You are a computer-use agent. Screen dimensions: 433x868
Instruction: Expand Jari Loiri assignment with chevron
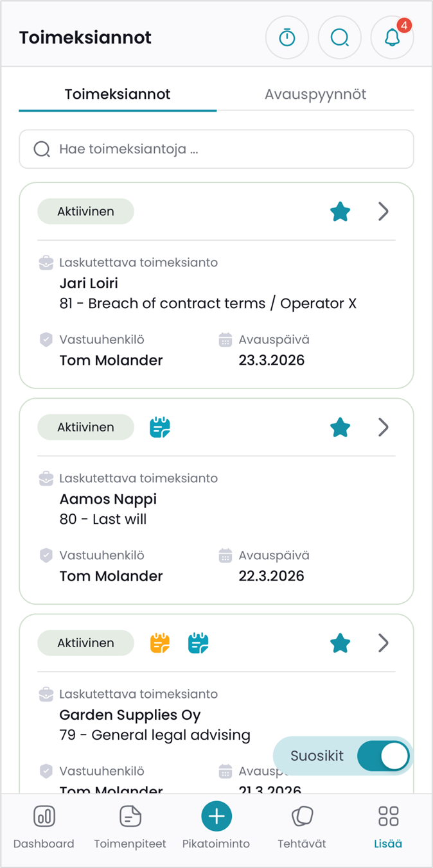click(384, 211)
